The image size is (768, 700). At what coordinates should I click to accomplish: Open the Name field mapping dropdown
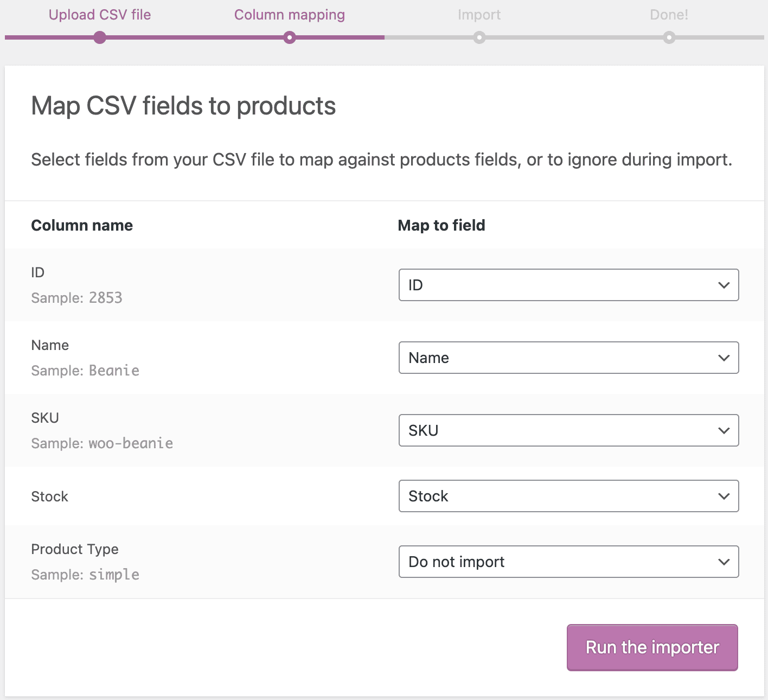click(568, 358)
